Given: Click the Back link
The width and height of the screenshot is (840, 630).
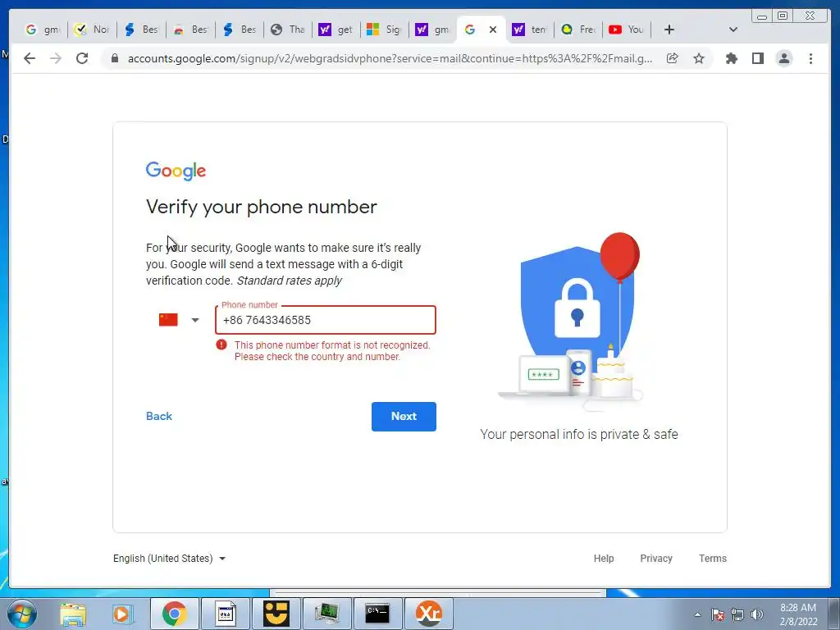Looking at the screenshot, I should point(159,416).
